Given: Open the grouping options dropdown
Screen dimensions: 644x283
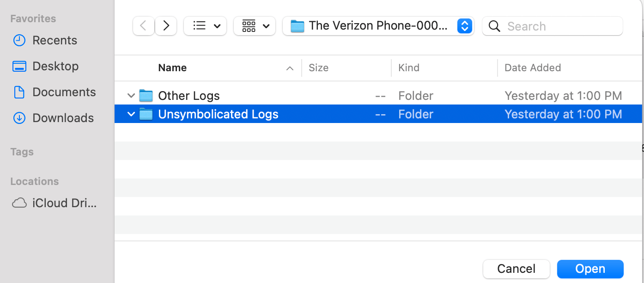Looking at the screenshot, I should coord(255,25).
